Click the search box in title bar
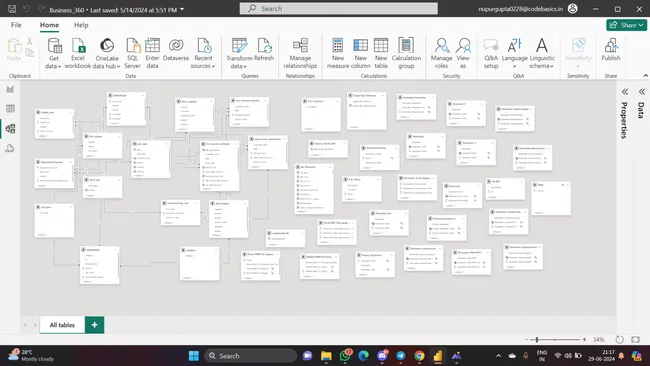This screenshot has width=650, height=366. point(339,9)
